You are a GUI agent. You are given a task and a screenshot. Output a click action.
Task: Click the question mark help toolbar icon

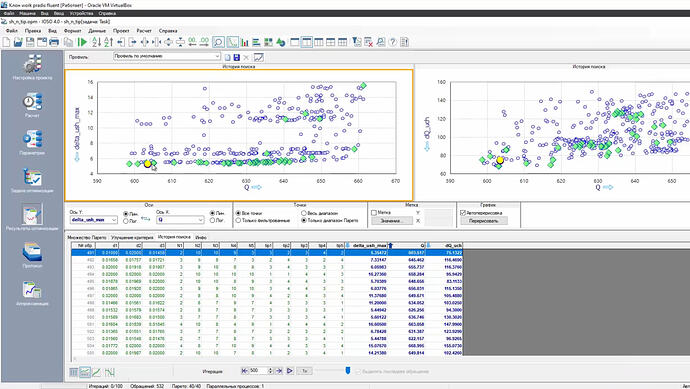click(393, 42)
